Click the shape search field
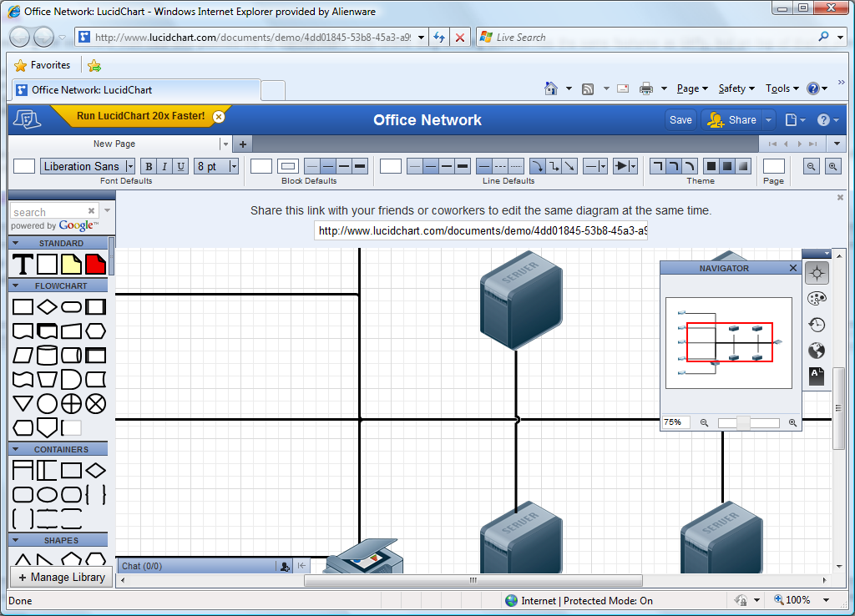Image resolution: width=855 pixels, height=616 pixels. click(49, 211)
